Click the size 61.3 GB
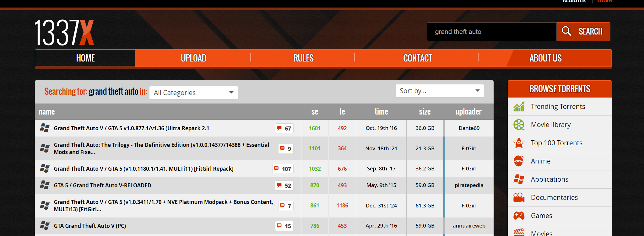Viewport: 644px width, 236px height. click(x=425, y=206)
